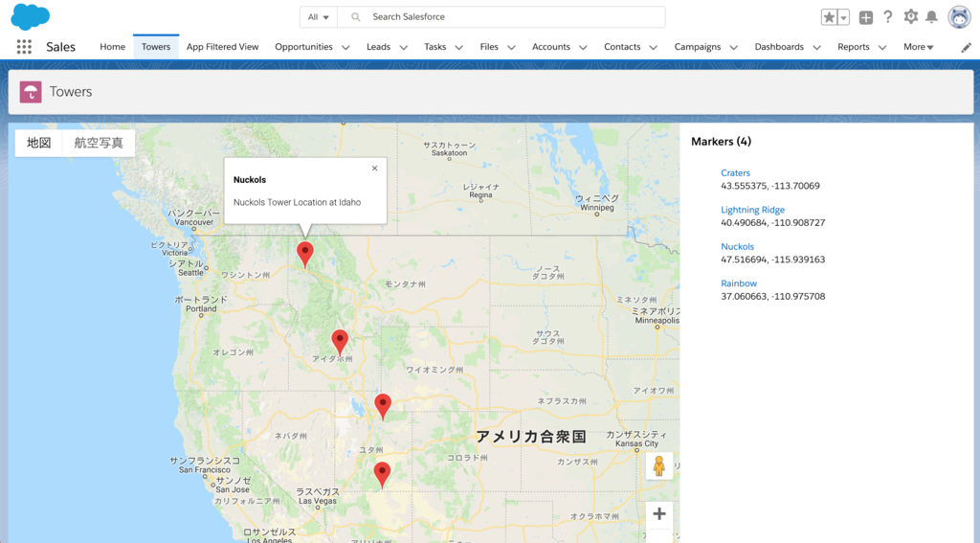Open the Tasks tab
Screen dimensions: 980x543
tap(435, 47)
